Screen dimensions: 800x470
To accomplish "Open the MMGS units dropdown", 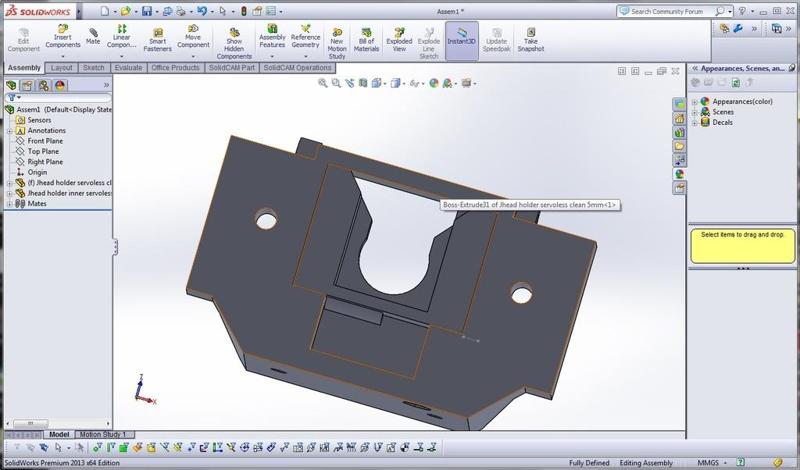I will pos(725,463).
